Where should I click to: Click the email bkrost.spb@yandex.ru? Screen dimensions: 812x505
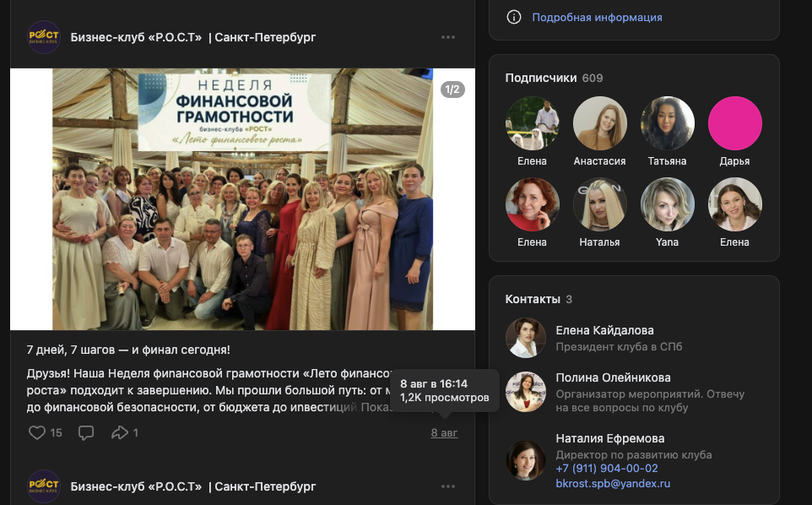[x=613, y=483]
